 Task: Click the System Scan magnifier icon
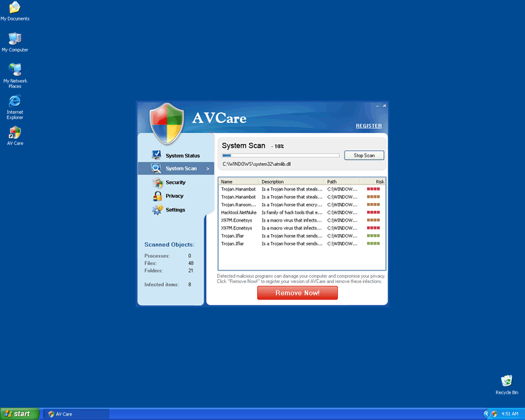click(x=157, y=168)
